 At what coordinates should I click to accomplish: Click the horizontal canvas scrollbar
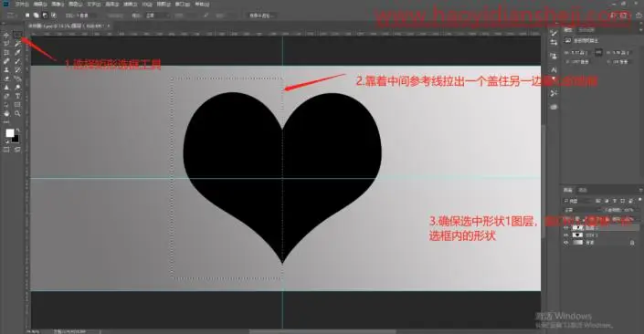coord(322,331)
